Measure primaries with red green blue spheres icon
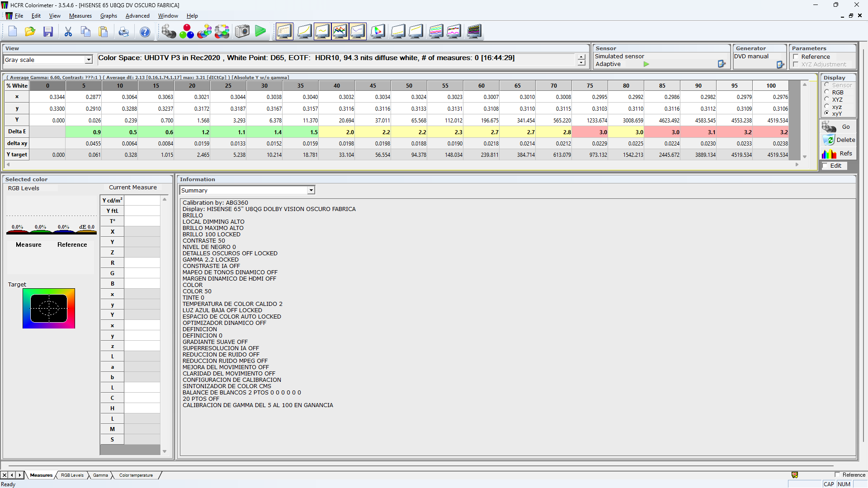The image size is (868, 488). 187,31
